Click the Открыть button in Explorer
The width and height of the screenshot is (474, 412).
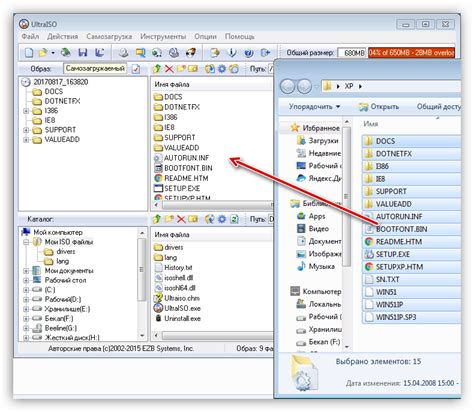pyautogui.click(x=379, y=107)
